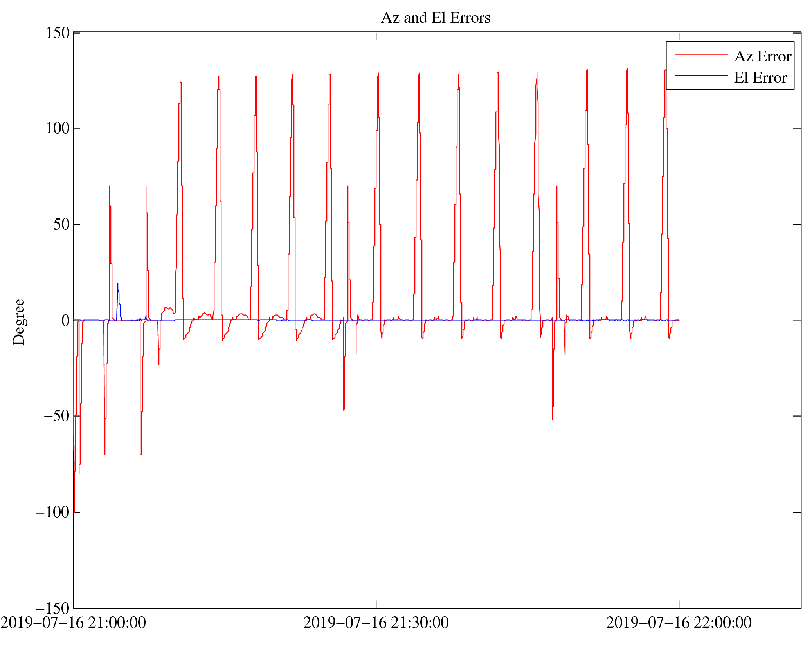
Task: Click the y-axis tick label 100
Action: 58,128
